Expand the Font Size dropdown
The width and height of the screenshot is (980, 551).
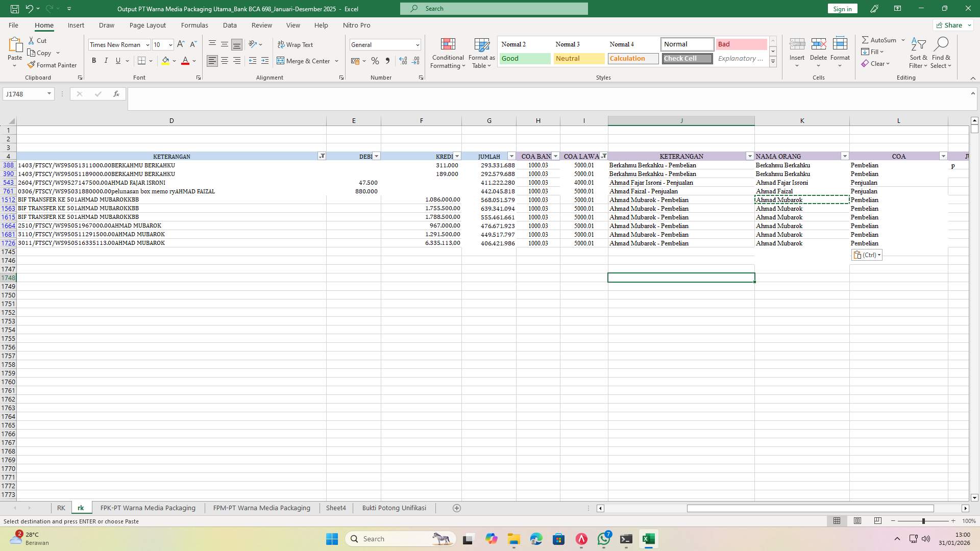tap(170, 45)
